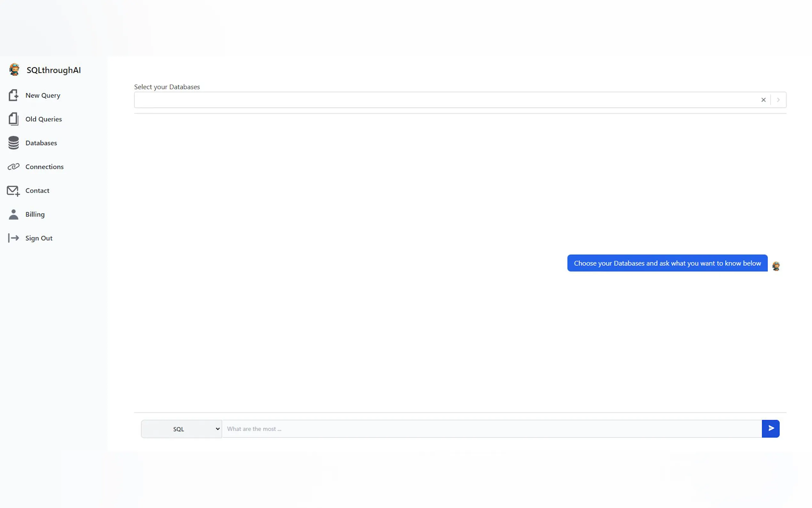This screenshot has width=812, height=508.
Task: Clear selected databases with the X
Action: (x=763, y=100)
